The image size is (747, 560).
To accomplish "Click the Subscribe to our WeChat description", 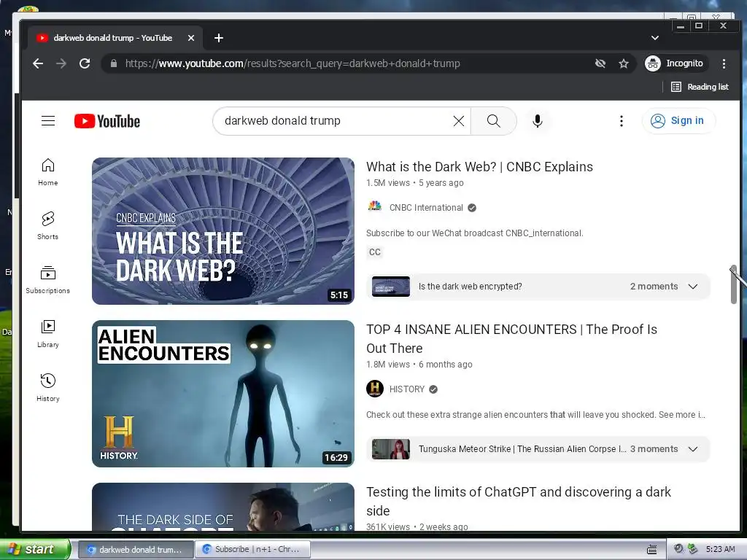I will click(x=474, y=233).
